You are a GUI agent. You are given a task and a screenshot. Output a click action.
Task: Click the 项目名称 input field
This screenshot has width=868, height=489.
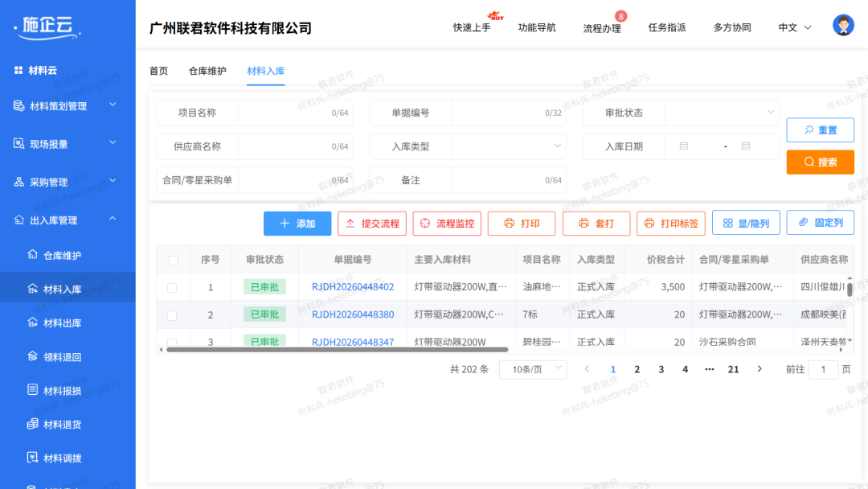(296, 113)
